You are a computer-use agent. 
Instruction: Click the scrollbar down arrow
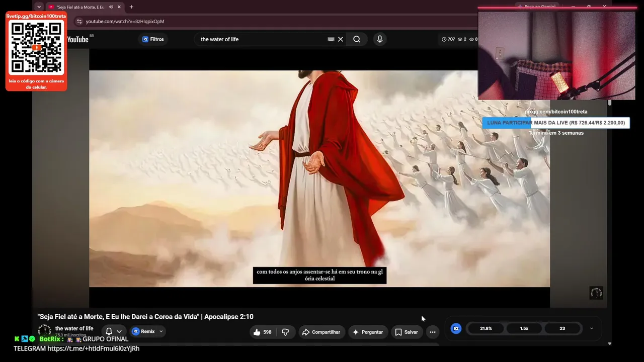[x=610, y=344]
